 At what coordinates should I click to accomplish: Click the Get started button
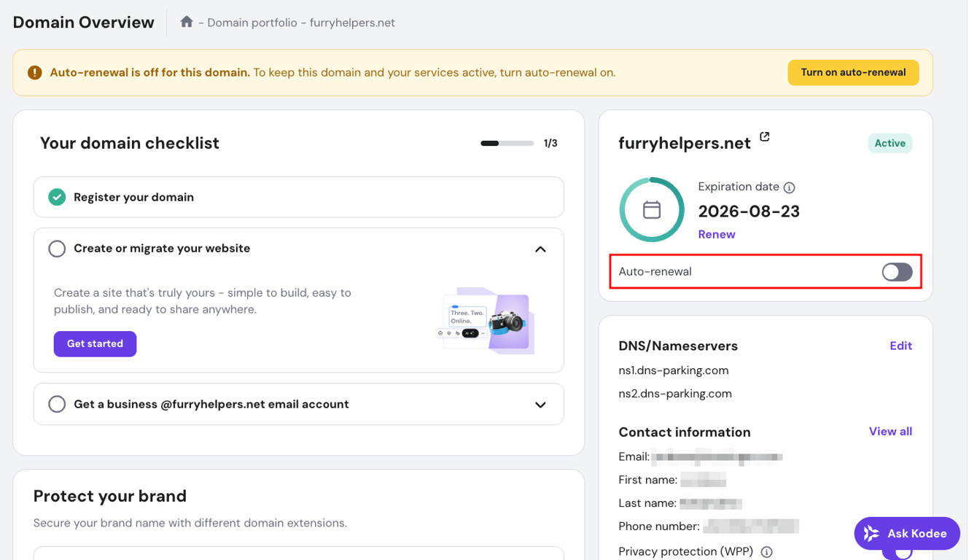point(95,343)
